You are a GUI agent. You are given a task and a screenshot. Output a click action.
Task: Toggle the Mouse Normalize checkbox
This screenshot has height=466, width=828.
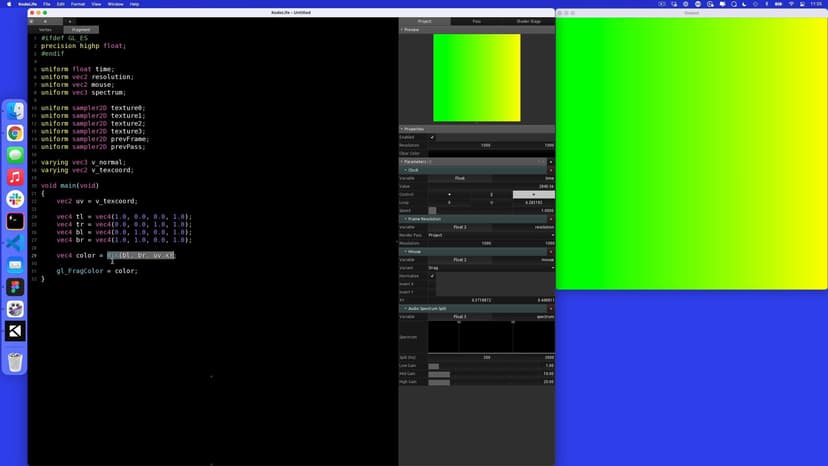point(432,276)
